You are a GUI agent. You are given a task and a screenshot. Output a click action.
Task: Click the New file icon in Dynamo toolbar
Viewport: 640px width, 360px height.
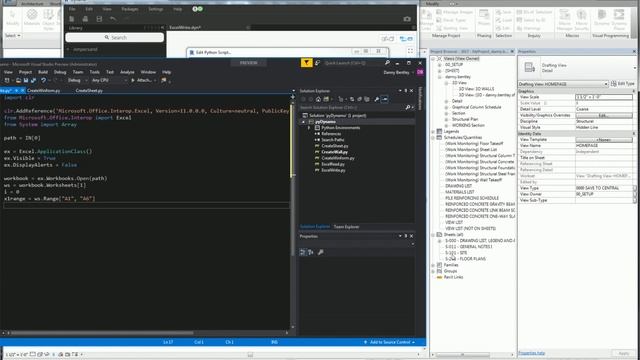click(x=72, y=19)
